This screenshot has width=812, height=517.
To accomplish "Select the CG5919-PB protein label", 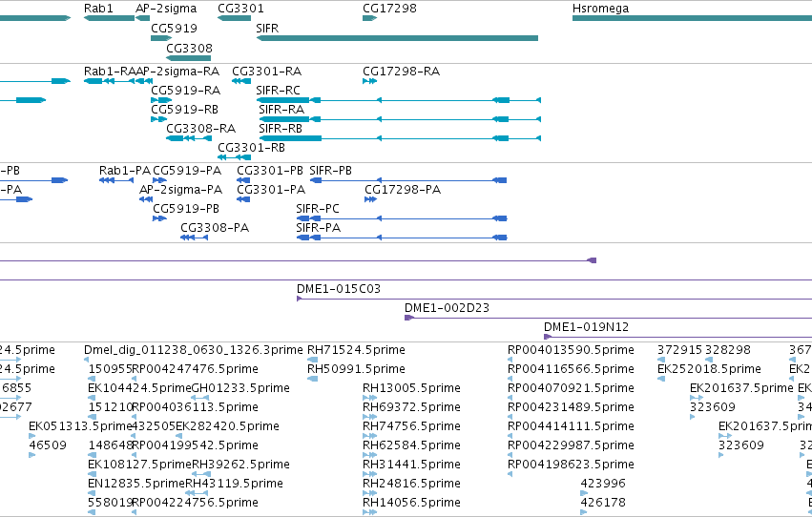I will [186, 209].
